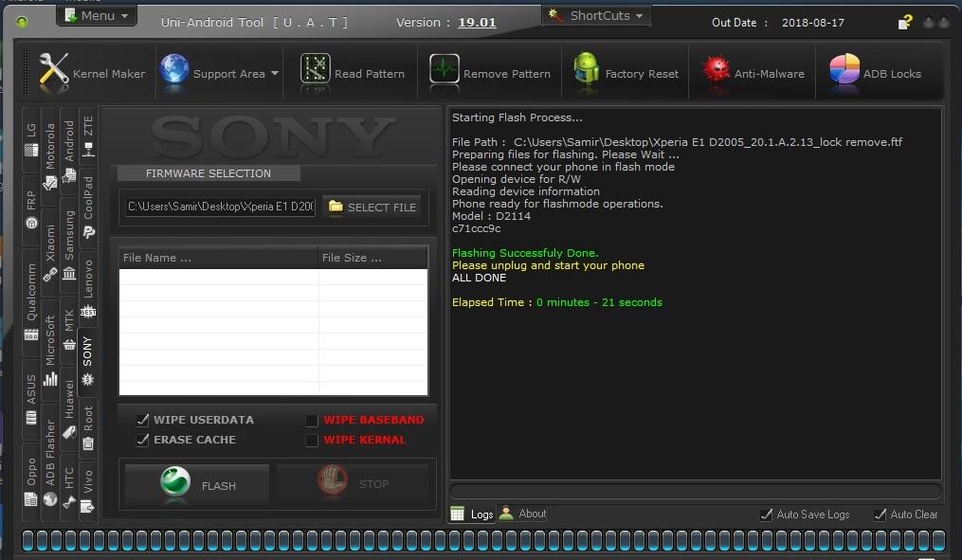
Task: Open the Remove Pattern tool
Action: [x=490, y=73]
